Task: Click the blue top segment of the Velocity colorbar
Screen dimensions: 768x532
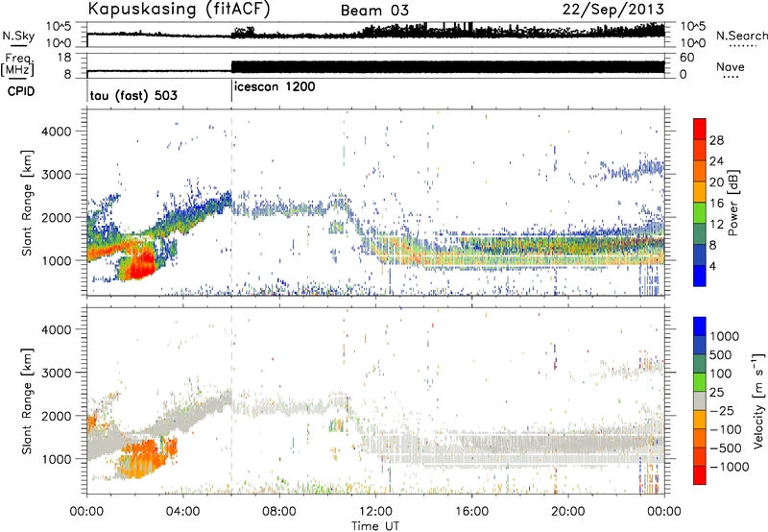Action: tap(700, 326)
